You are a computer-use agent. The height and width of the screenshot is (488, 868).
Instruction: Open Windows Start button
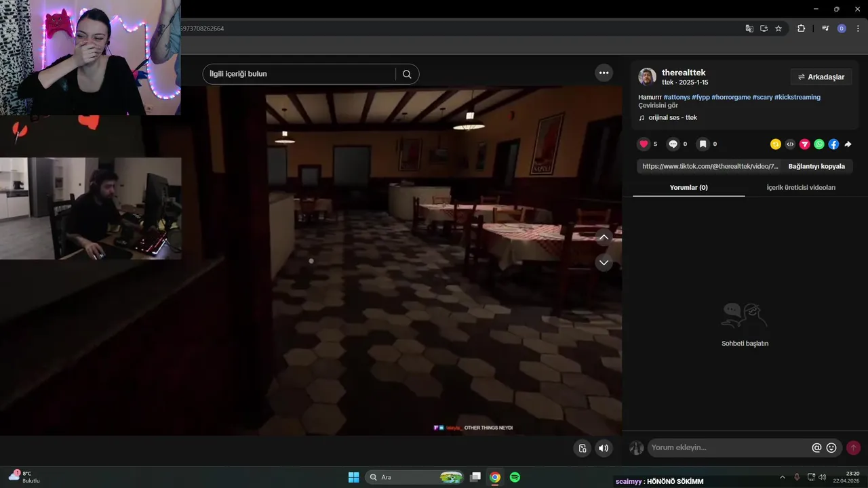[x=353, y=477]
